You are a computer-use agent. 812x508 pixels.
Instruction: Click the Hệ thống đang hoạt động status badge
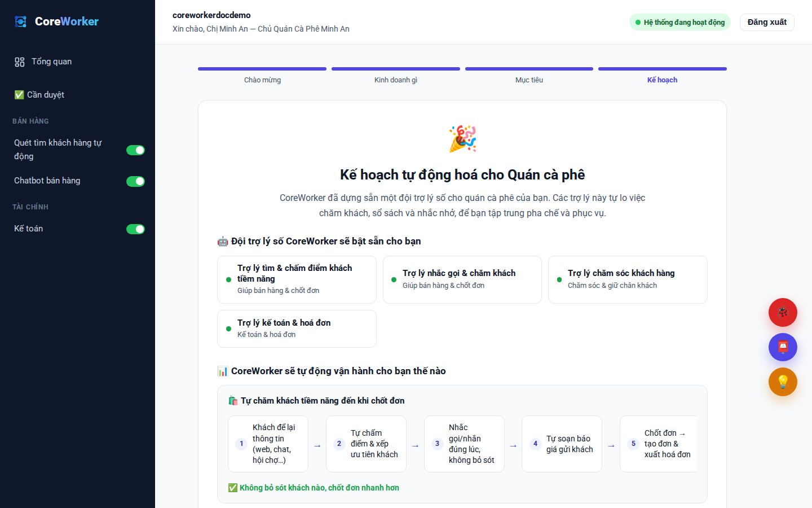(x=680, y=22)
